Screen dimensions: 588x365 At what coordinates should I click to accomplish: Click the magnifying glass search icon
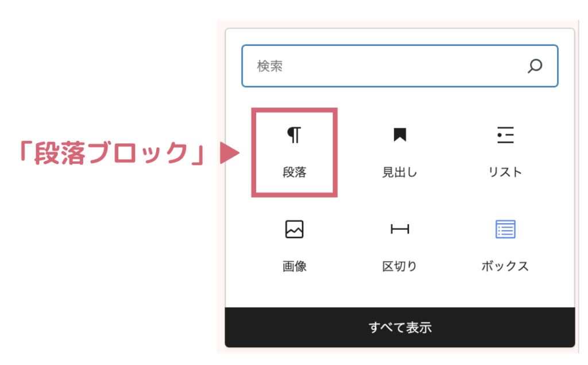pos(535,66)
